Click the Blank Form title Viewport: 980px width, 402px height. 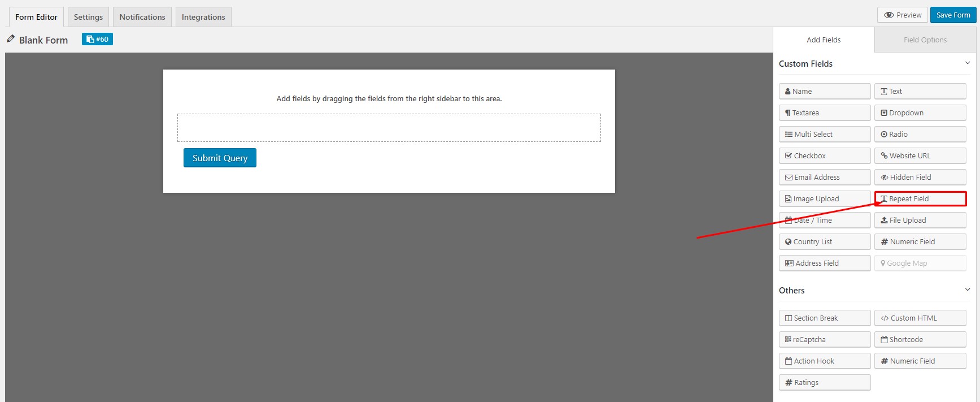[x=43, y=40]
